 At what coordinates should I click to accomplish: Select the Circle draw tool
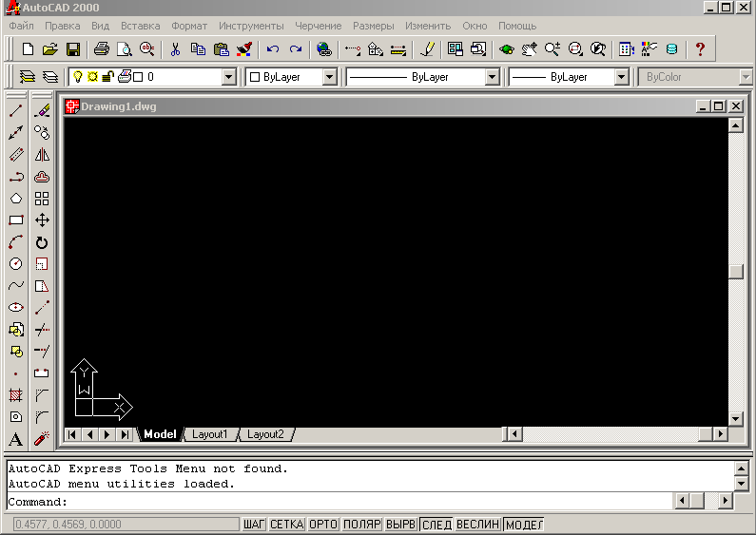click(x=16, y=264)
